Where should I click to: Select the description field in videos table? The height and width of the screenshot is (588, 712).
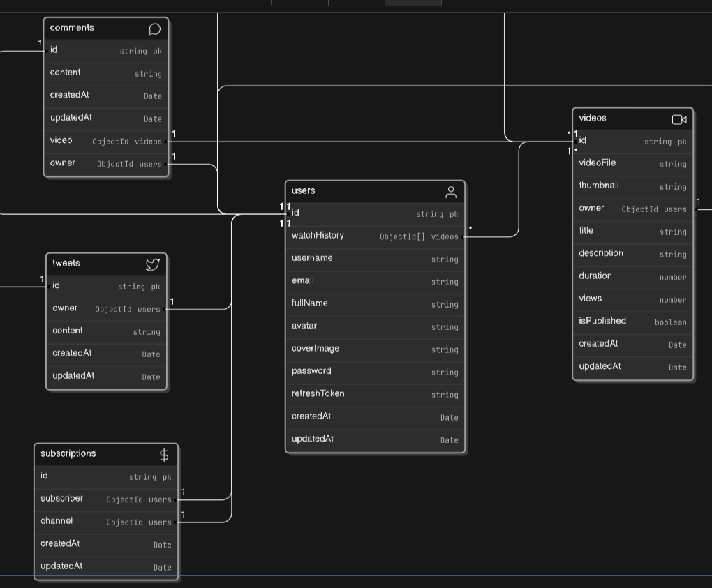click(633, 255)
